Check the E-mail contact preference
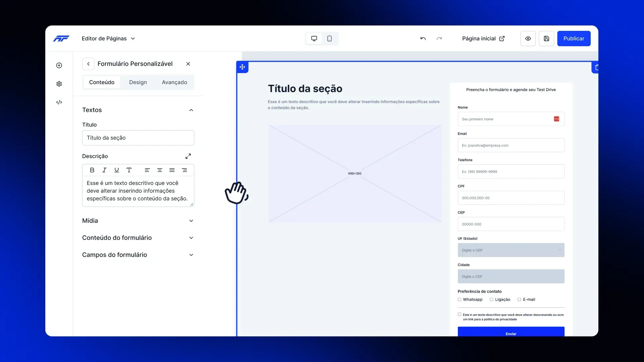This screenshot has height=362, width=644. (519, 300)
